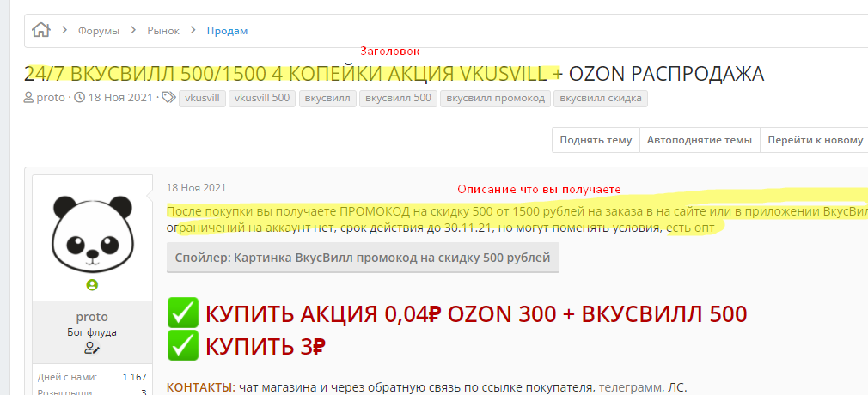
Task: Open the КУПИТЬ 3₽ link
Action: tap(266, 346)
